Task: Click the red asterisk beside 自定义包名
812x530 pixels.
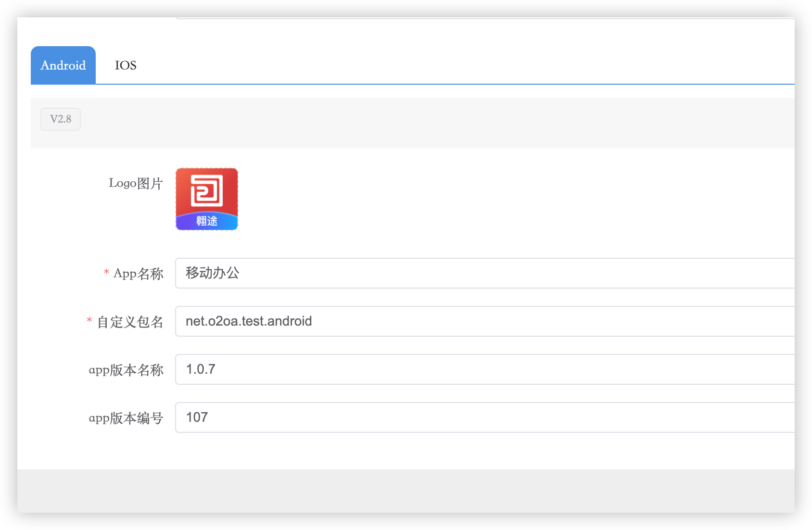Action: (x=89, y=321)
